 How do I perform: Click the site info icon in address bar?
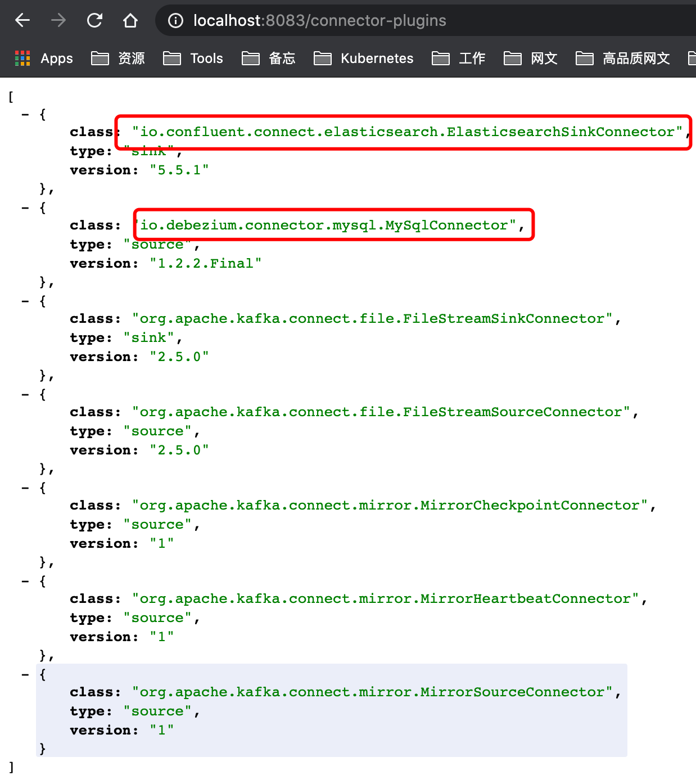click(175, 20)
